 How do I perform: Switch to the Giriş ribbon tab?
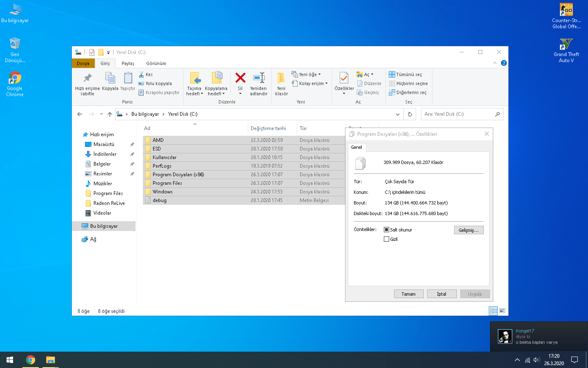click(105, 63)
